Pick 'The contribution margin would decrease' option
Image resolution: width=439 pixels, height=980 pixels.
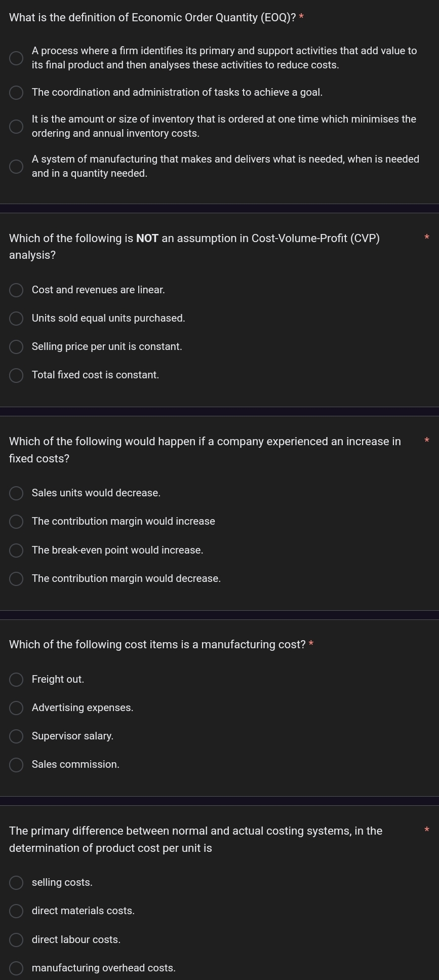pyautogui.click(x=16, y=579)
